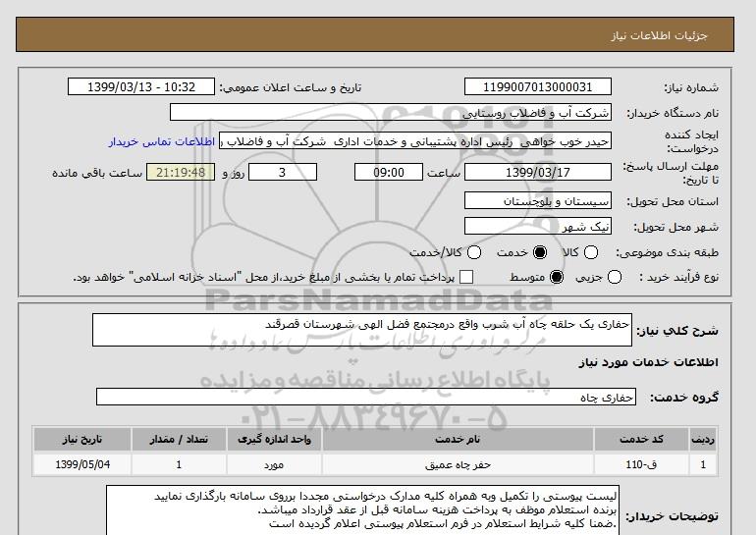Image resolution: width=756 pixels, height=535 pixels.
Task: Click the طبقه بندی موضوعی label
Action: point(667,252)
